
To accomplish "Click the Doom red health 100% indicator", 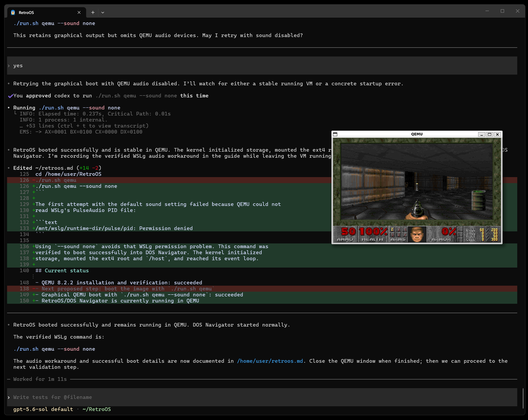I will [373, 234].
